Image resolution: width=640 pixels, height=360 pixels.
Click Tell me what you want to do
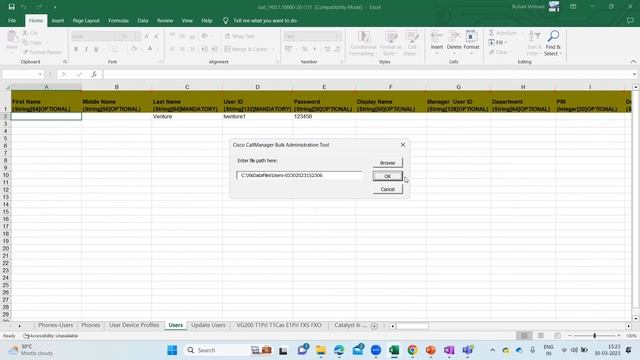[265, 20]
